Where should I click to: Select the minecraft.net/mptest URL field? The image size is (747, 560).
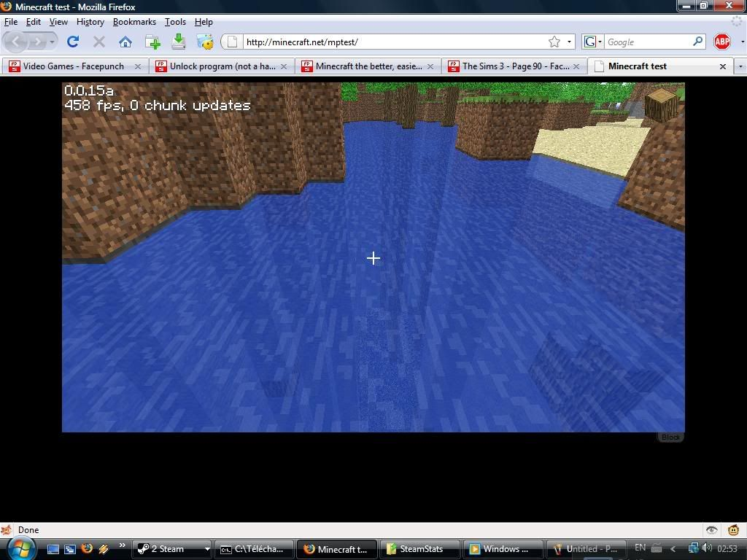coord(395,42)
